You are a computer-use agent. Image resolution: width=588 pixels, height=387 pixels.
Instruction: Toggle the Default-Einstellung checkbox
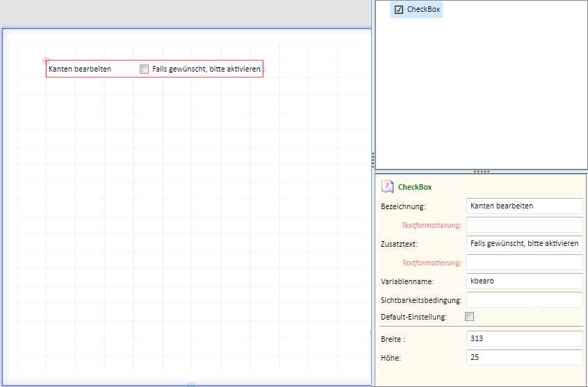(469, 317)
